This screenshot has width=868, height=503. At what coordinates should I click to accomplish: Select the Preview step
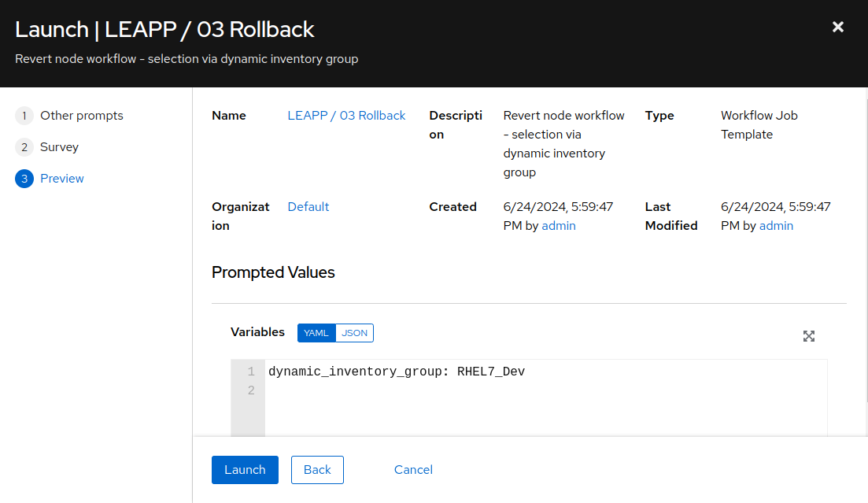(x=62, y=179)
